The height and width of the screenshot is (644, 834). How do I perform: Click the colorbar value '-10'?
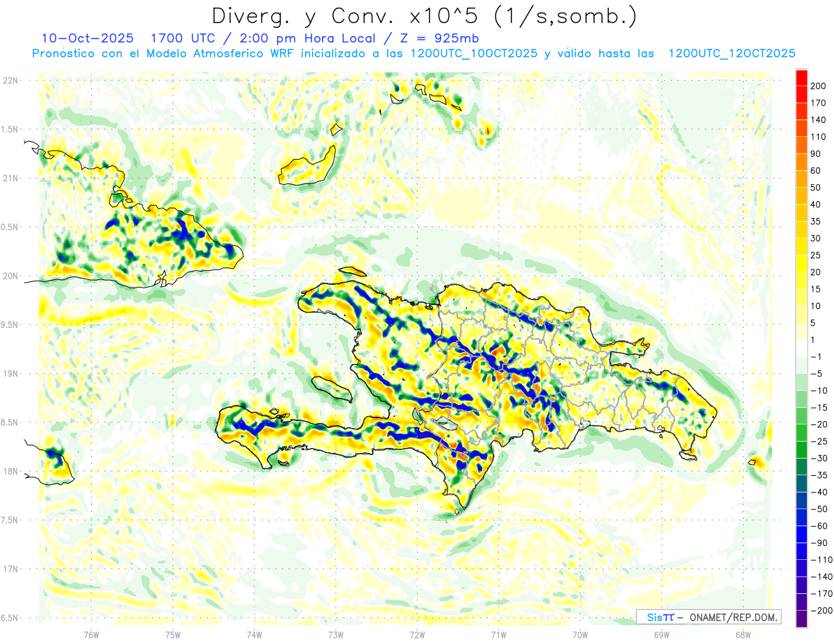[820, 390]
